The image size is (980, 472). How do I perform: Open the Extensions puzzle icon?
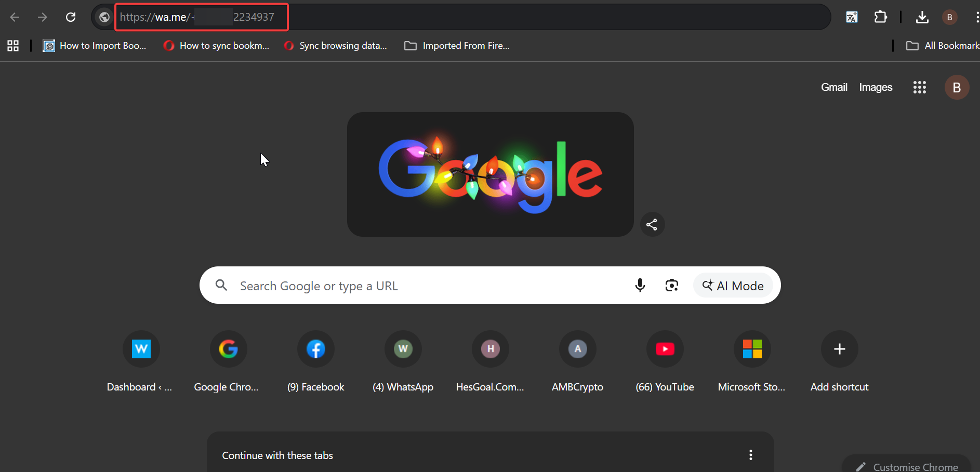click(x=881, y=17)
